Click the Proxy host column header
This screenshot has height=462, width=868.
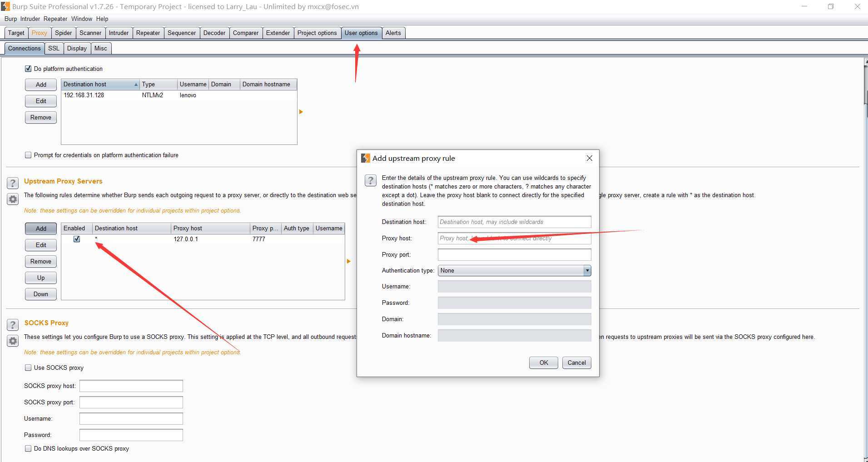point(210,228)
